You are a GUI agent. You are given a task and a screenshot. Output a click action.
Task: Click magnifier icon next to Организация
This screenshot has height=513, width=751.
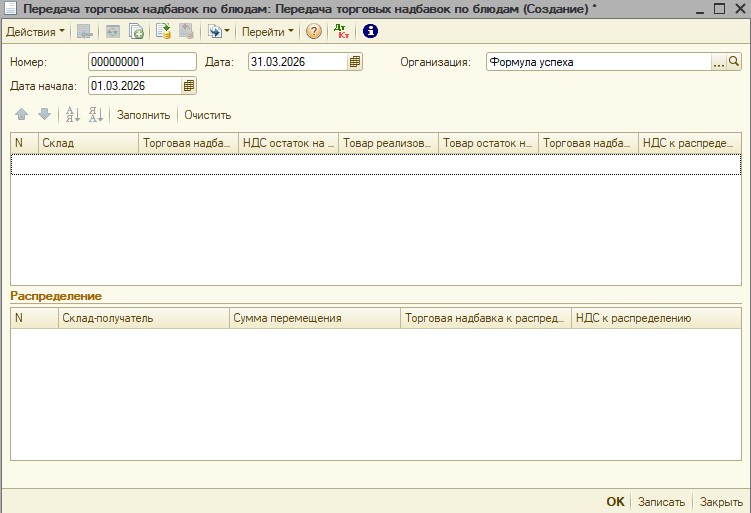(734, 62)
